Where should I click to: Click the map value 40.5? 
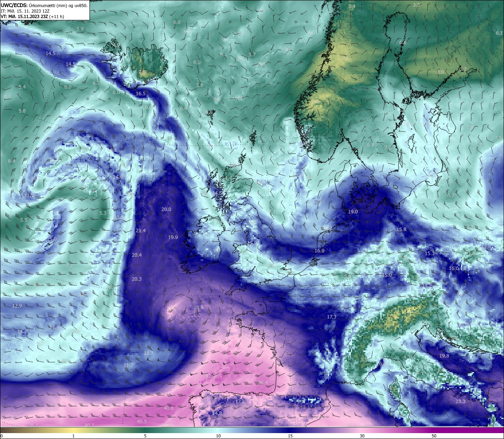[x=142, y=421]
